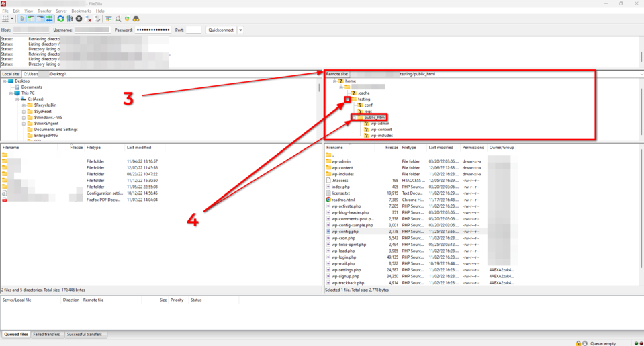Open the Help menu
The width and height of the screenshot is (644, 346).
pos(100,11)
